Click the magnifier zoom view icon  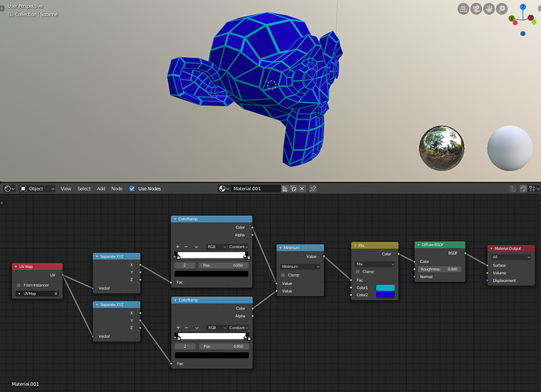[x=502, y=9]
